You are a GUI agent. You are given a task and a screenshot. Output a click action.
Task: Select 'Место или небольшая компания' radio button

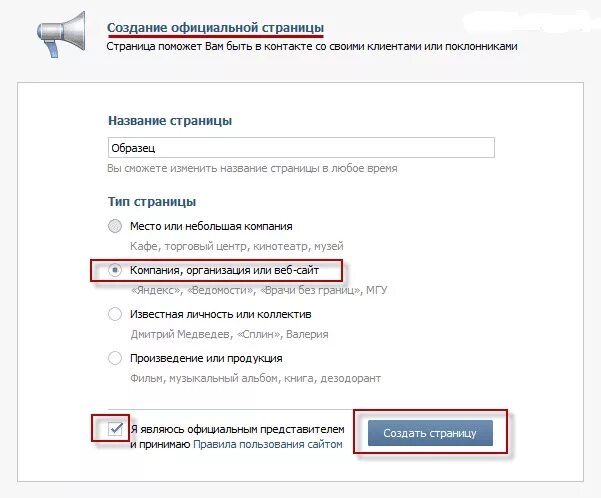coord(115,226)
